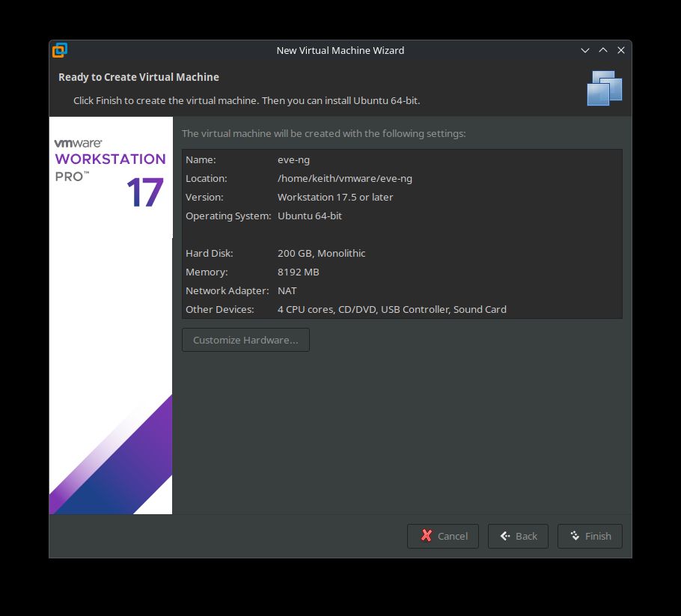Image resolution: width=681 pixels, height=616 pixels.
Task: Open the Customize Hardware dialog
Action: coord(245,340)
